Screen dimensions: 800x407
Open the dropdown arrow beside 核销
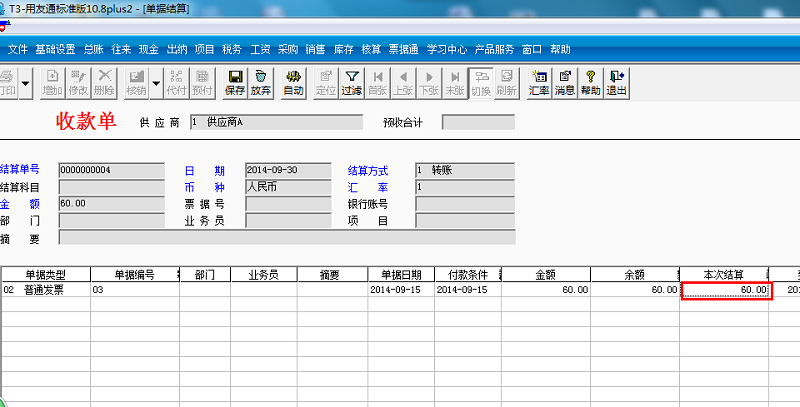[156, 83]
